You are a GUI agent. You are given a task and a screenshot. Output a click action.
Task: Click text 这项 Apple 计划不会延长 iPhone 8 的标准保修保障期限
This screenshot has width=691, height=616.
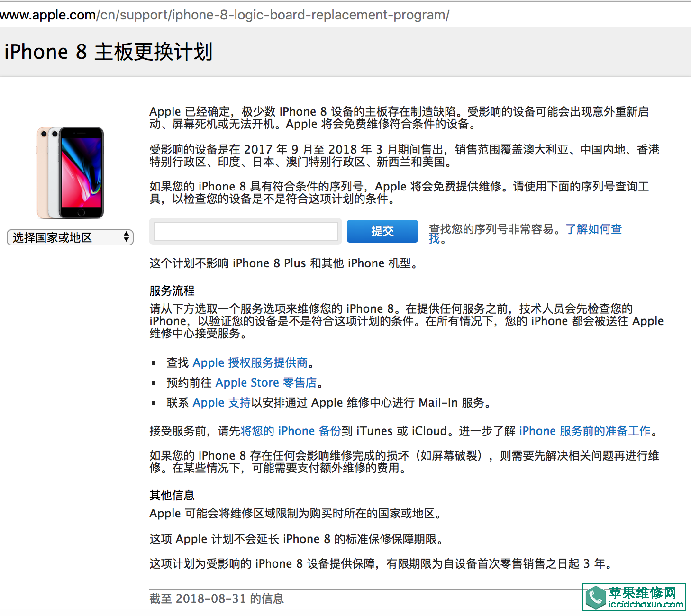pyautogui.click(x=297, y=539)
